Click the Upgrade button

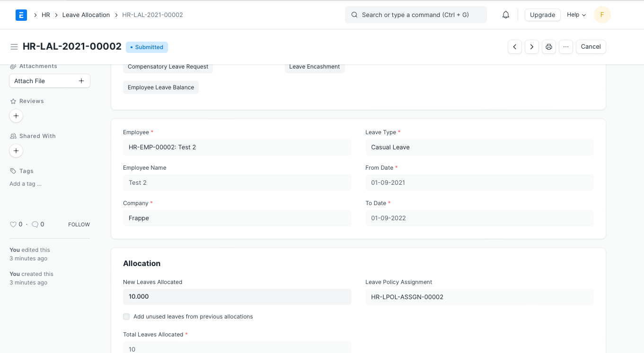pos(542,15)
